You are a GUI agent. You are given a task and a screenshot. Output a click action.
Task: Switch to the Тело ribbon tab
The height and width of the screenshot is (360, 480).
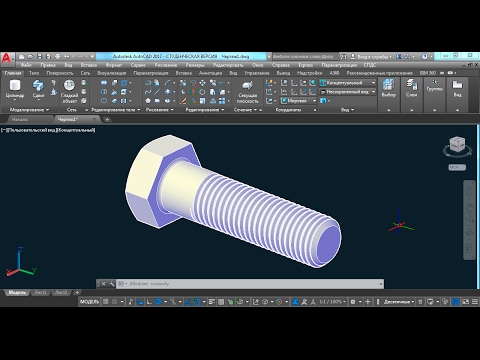coord(34,73)
